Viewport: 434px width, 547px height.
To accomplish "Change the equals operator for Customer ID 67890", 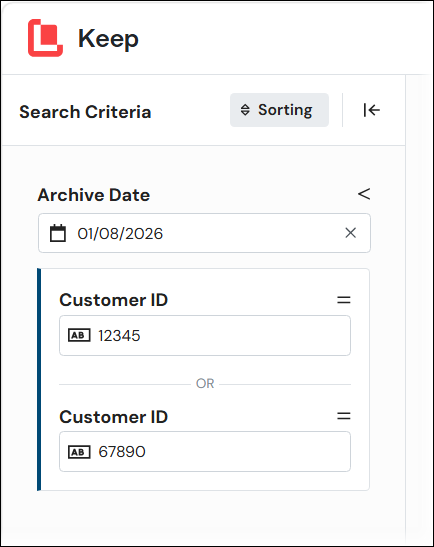I will click(344, 416).
